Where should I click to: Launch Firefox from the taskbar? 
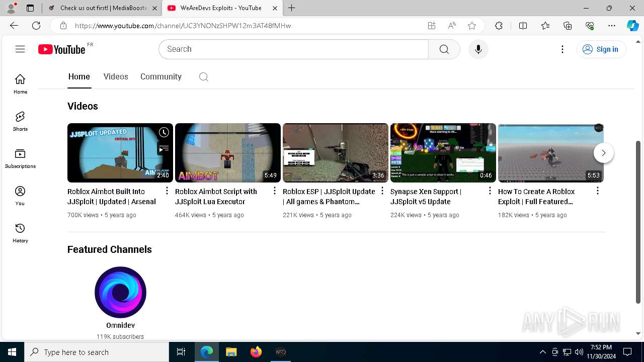(256, 352)
